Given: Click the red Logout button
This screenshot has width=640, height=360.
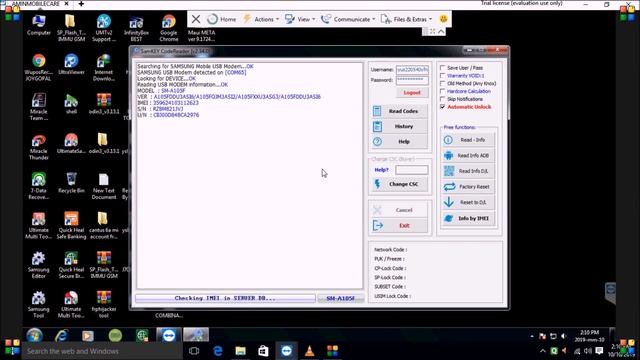Looking at the screenshot, I should [412, 93].
